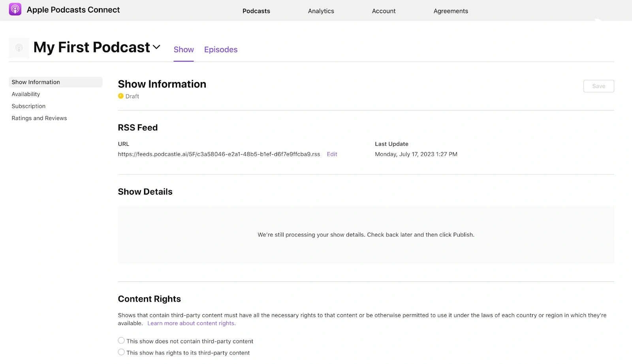Select 'does not contain third-party content' option

[121, 341]
